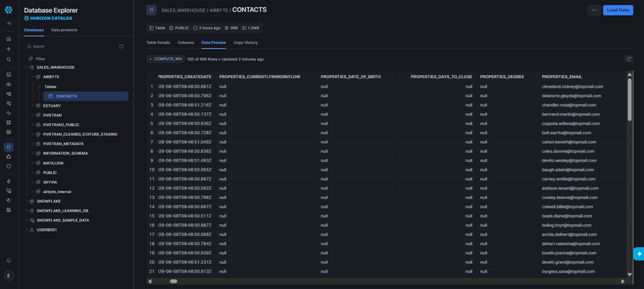Open the user avatar E menu
The height and width of the screenshot is (289, 644).
click(x=9, y=276)
